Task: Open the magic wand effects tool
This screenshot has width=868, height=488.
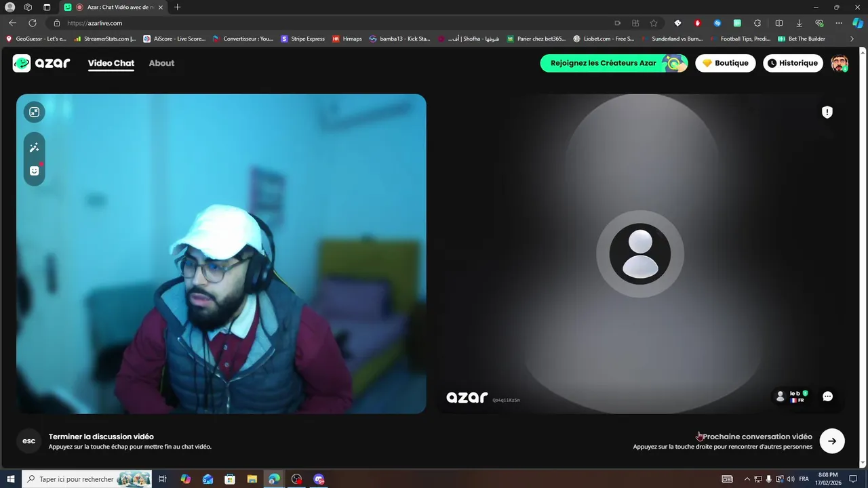Action: (34, 148)
